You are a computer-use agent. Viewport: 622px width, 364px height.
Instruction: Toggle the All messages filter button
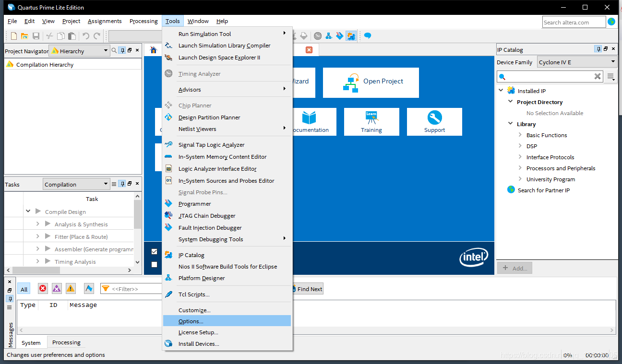click(24, 289)
